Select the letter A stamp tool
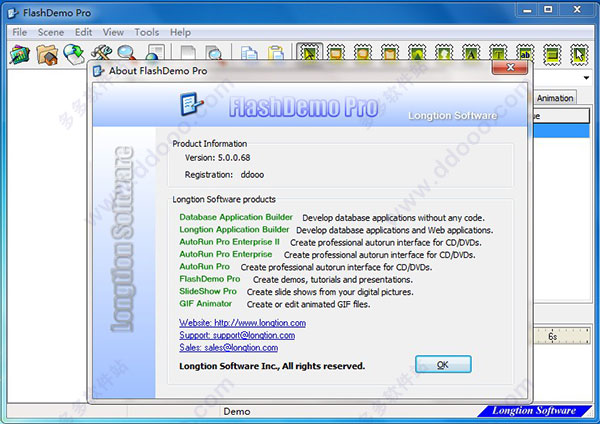Image resolution: width=600 pixels, height=424 pixels. click(471, 54)
